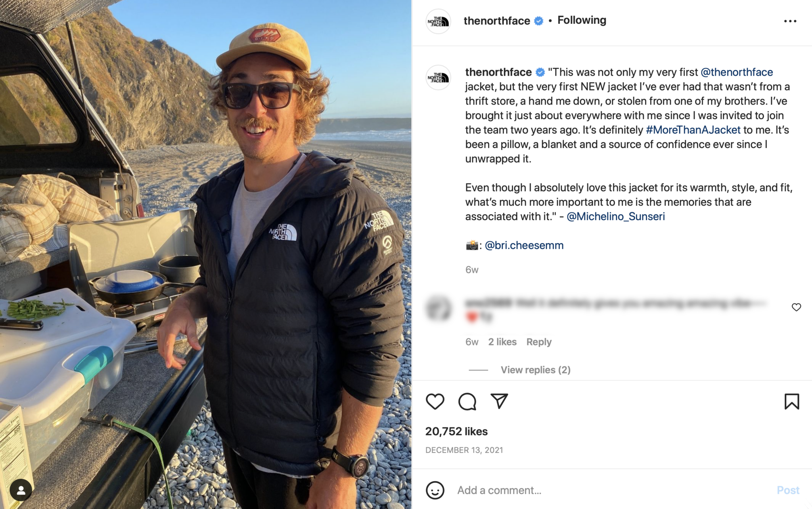Open the emoji picker in the comment bar

[x=435, y=490]
